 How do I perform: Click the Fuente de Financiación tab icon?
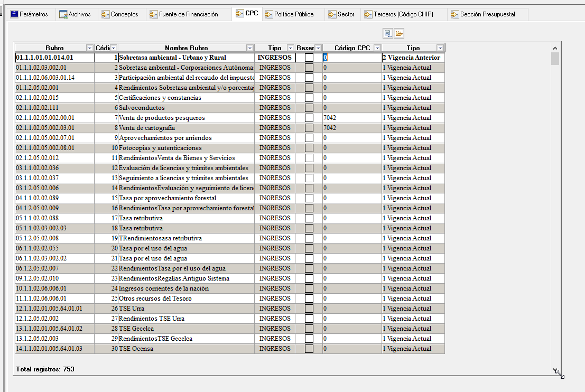point(154,14)
